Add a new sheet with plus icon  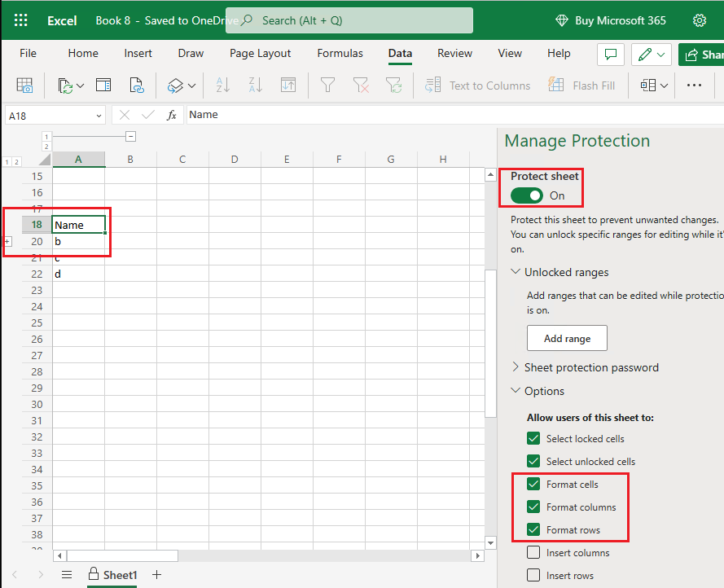pyautogui.click(x=156, y=575)
